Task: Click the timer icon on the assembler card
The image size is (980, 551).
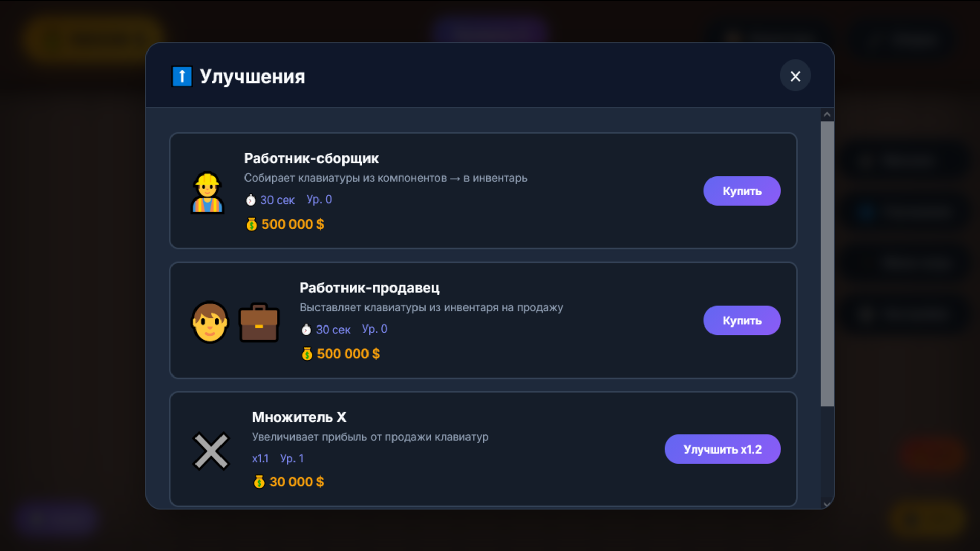Action: (x=250, y=199)
